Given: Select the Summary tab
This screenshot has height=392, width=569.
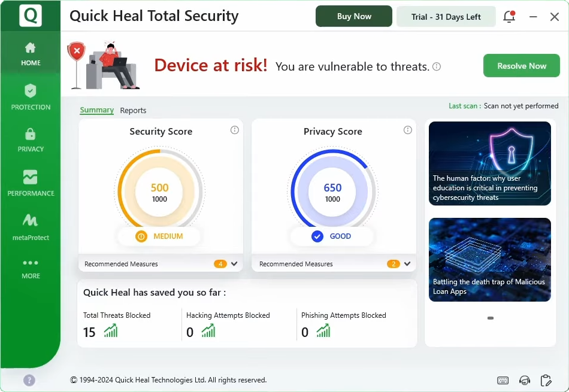Looking at the screenshot, I should tap(96, 110).
